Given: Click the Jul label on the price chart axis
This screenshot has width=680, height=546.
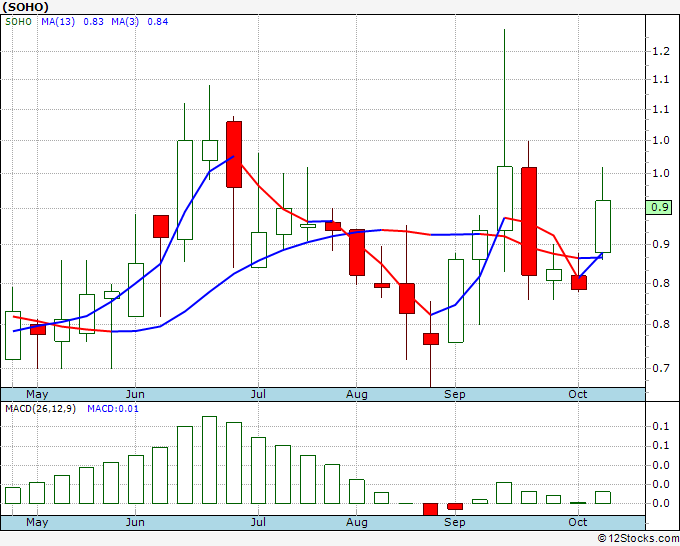Looking at the screenshot, I should (x=259, y=394).
